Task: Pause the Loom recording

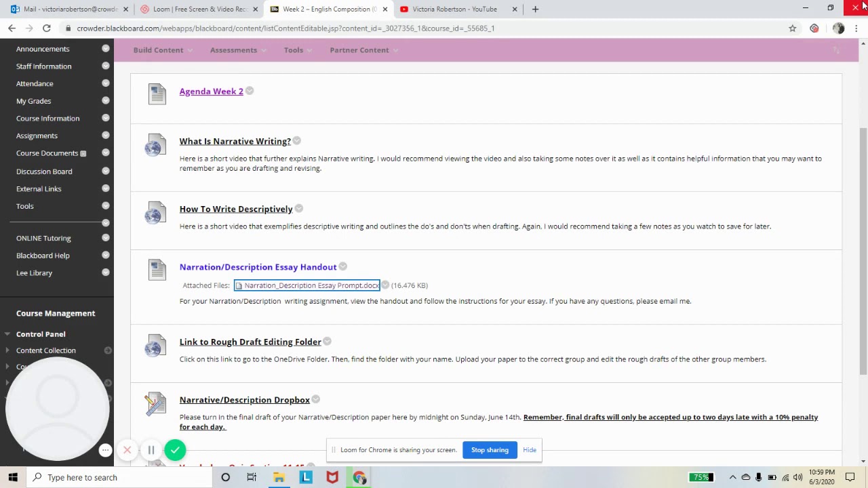Action: pos(151,450)
